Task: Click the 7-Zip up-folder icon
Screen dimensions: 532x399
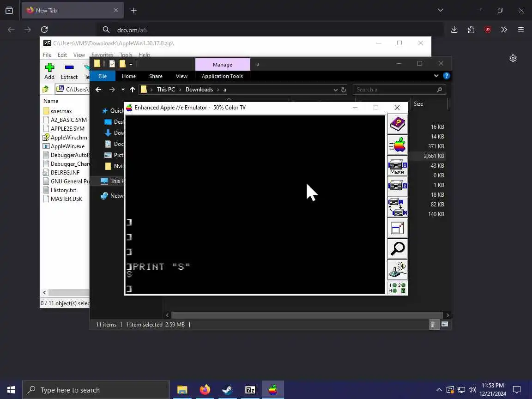Action: tap(45, 89)
